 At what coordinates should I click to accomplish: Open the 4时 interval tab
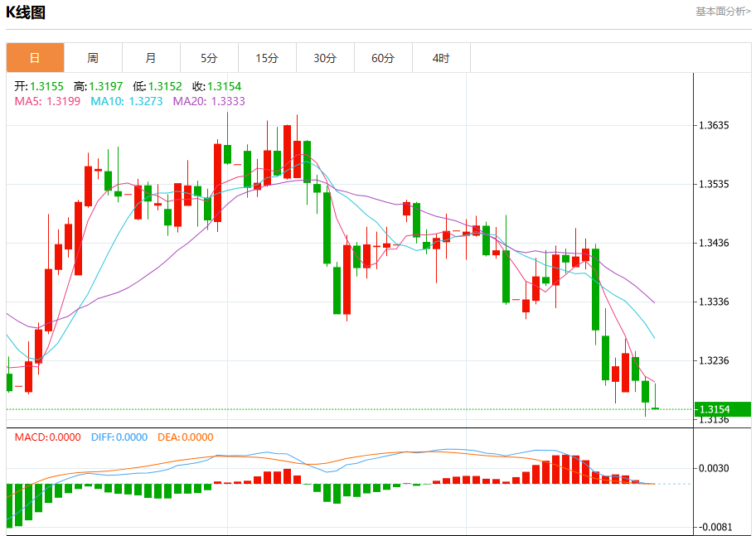[441, 58]
